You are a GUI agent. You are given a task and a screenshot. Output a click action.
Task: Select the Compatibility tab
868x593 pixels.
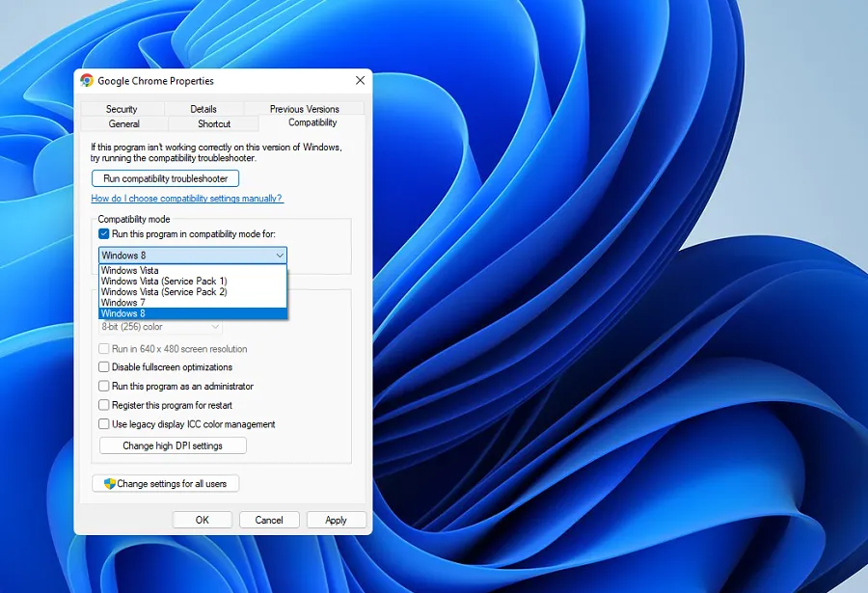(312, 122)
